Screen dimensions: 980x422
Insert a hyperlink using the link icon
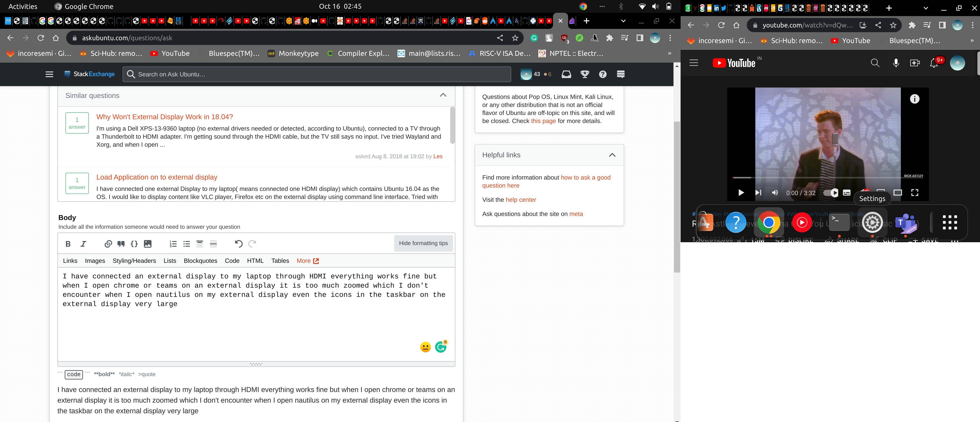pos(108,244)
